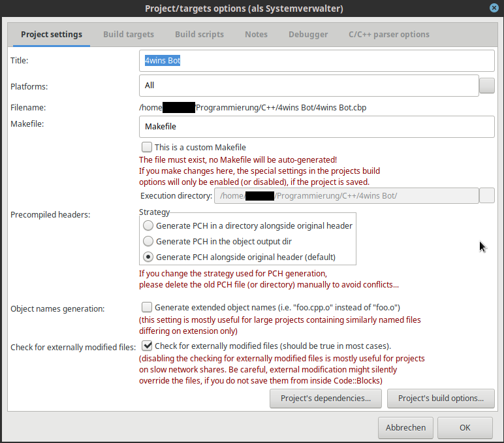This screenshot has height=443, width=504.
Task: Click the 'Title:' label
Action: (x=20, y=61)
